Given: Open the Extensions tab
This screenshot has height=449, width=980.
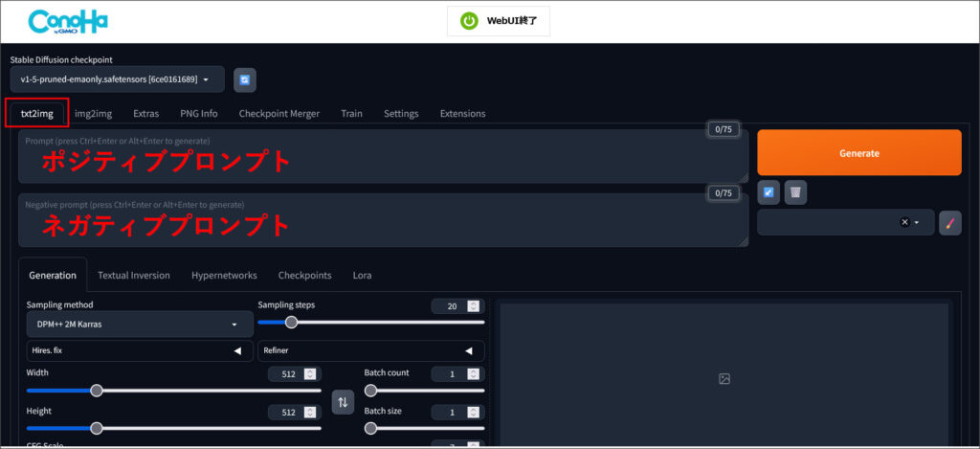Looking at the screenshot, I should coord(462,114).
